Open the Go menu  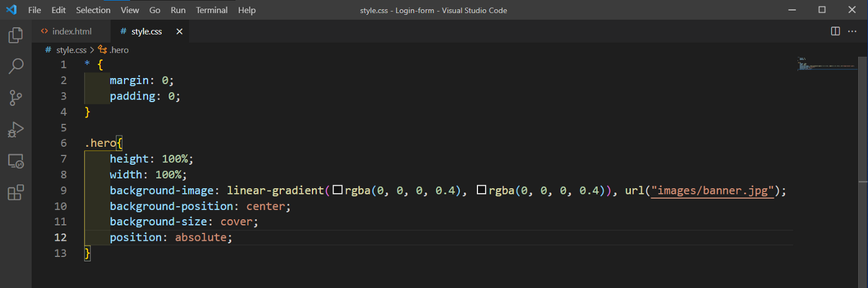pos(154,10)
